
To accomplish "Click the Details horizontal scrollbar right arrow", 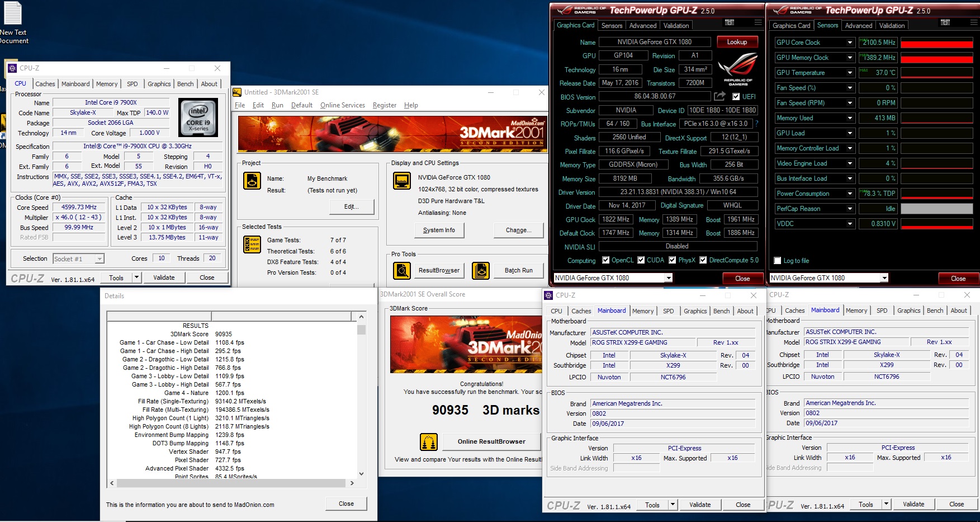I will coord(352,483).
